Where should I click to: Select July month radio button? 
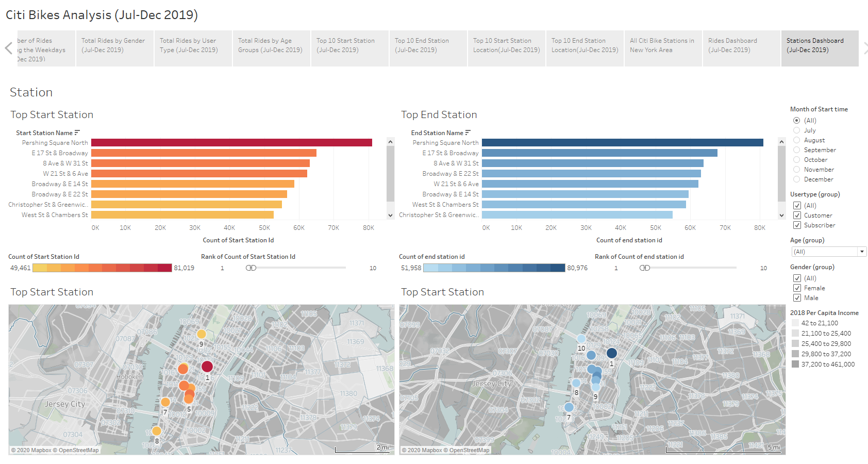point(797,130)
